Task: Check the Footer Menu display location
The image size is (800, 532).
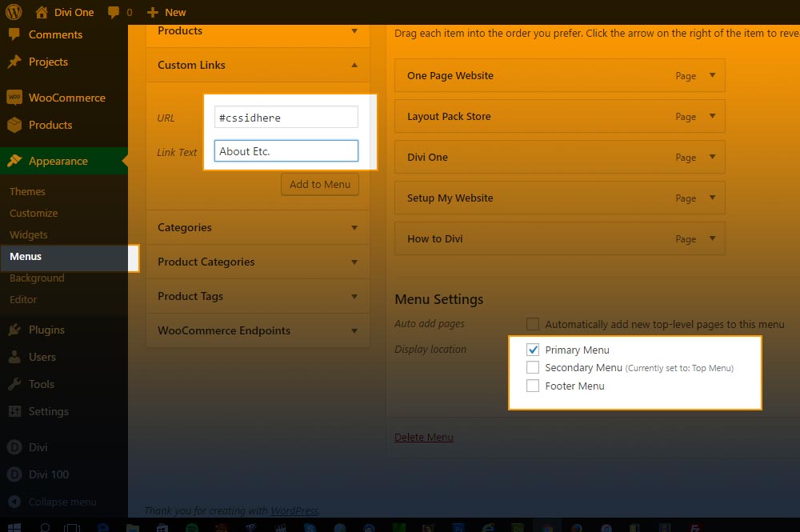Action: pos(533,386)
